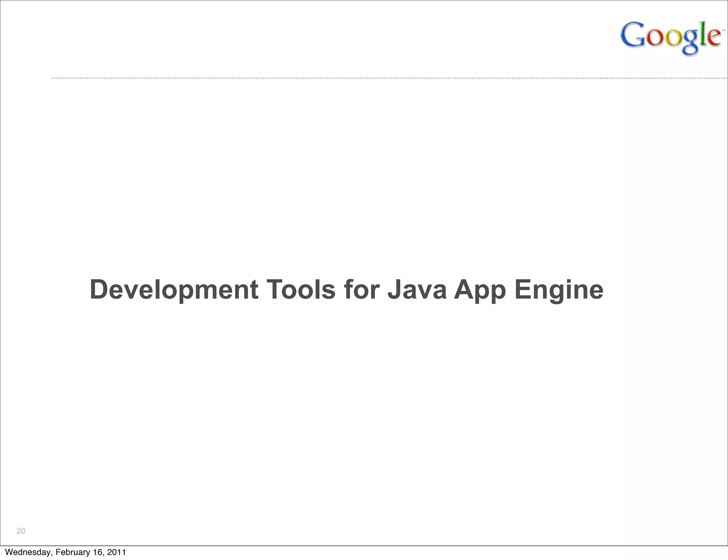728x560 pixels.
Task: Click the slide number "20"
Action: pos(21,531)
